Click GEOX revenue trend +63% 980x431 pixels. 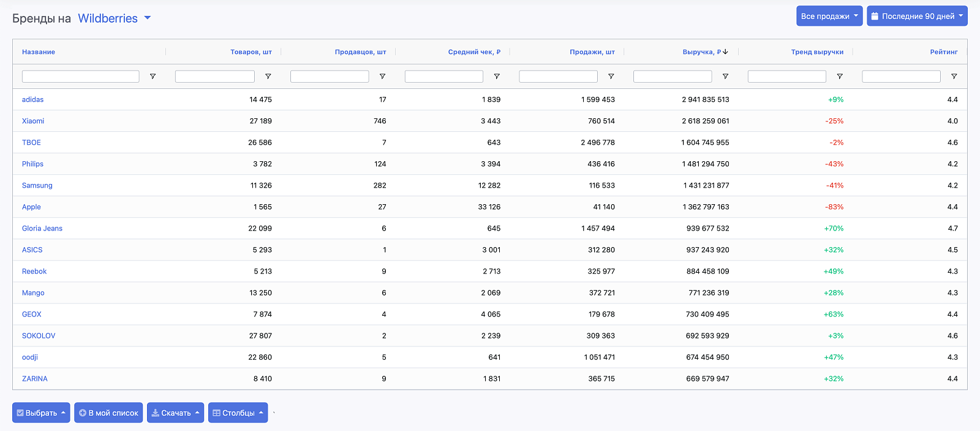pos(834,314)
